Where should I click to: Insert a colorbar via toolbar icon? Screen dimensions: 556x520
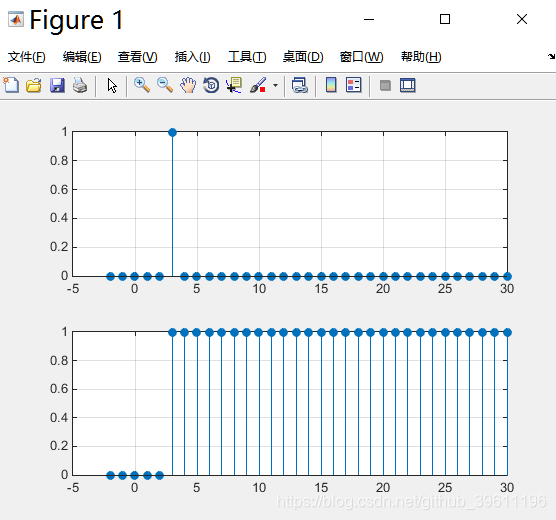[331, 85]
